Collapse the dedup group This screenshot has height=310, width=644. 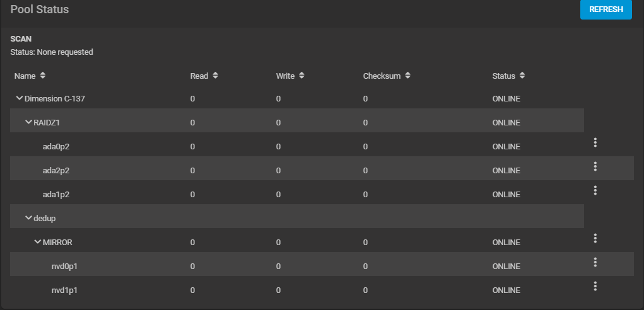pos(28,218)
